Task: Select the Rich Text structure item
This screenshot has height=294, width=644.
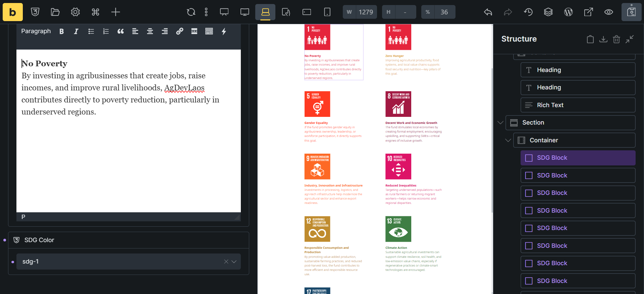Action: click(x=578, y=105)
